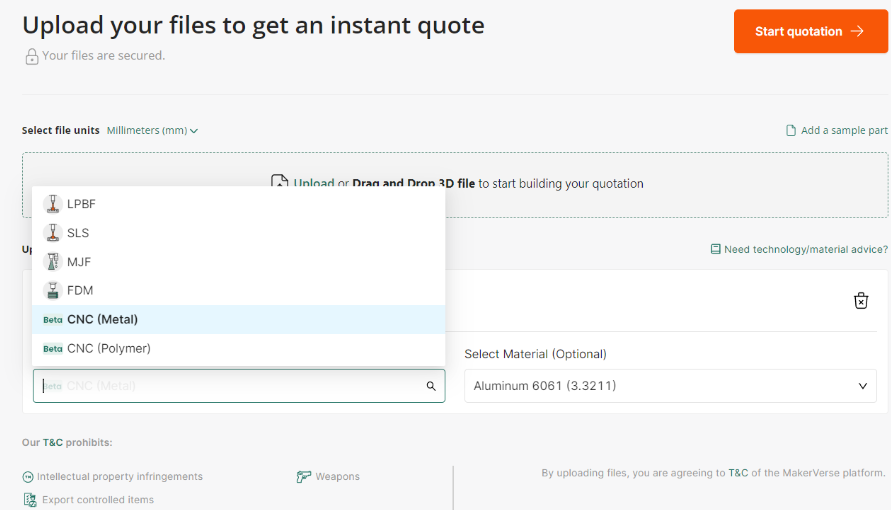Image resolution: width=891 pixels, height=510 pixels.
Task: Focus the technology search input field
Action: (239, 386)
